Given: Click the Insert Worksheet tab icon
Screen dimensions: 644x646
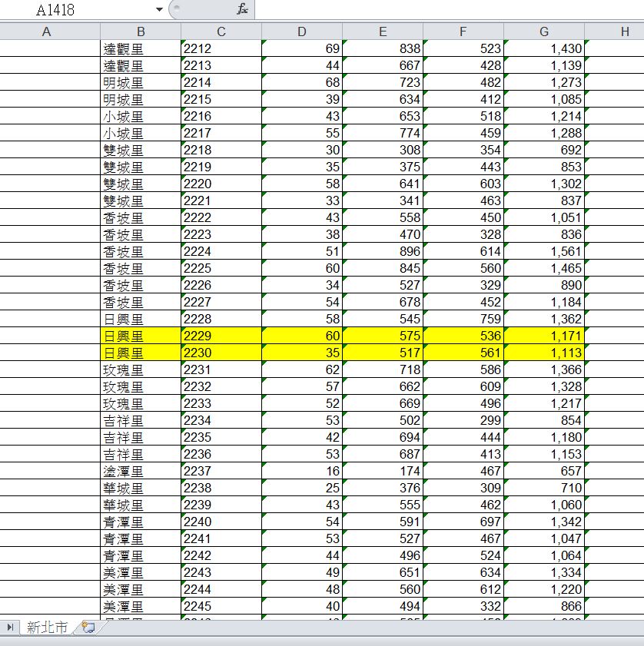Looking at the screenshot, I should [88, 628].
